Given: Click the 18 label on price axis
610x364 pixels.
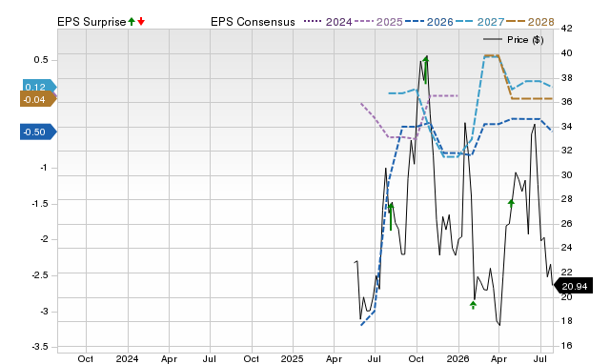Looking at the screenshot, I should point(567,321).
